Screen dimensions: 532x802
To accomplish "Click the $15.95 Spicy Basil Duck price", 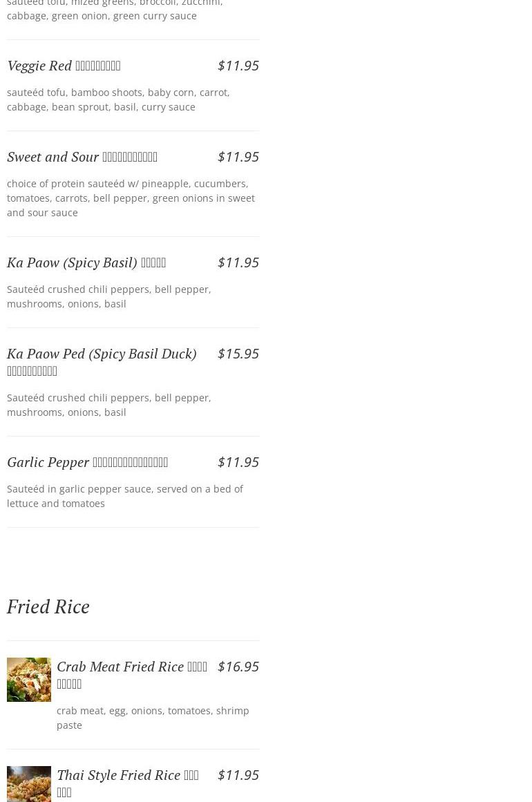I will (x=238, y=354).
